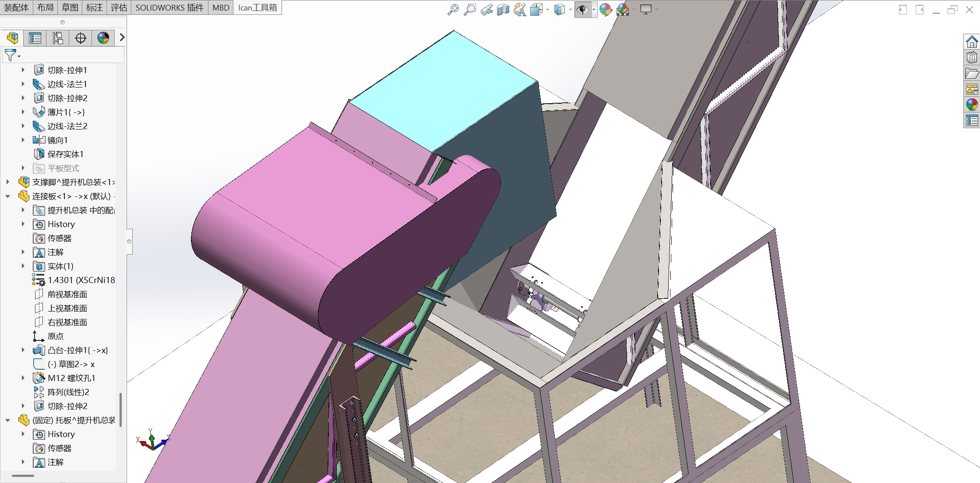The height and width of the screenshot is (483, 980).
Task: Click the Zoom to Fit magnifier icon
Action: click(453, 10)
